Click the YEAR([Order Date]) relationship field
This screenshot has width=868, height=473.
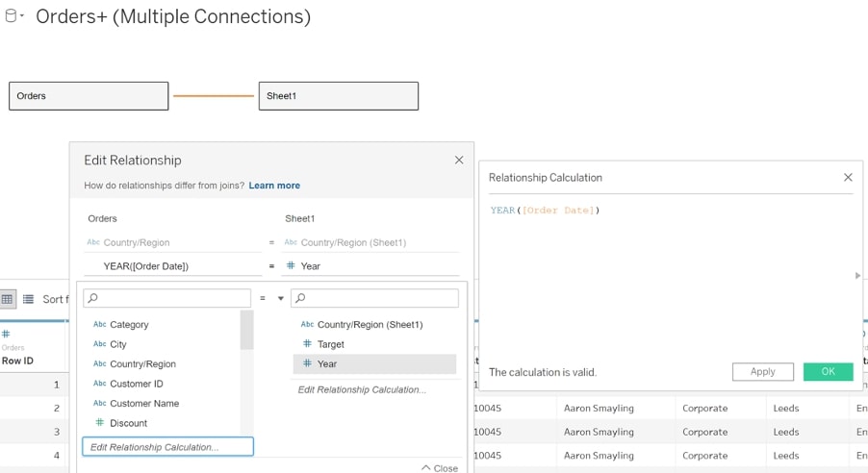(x=172, y=266)
